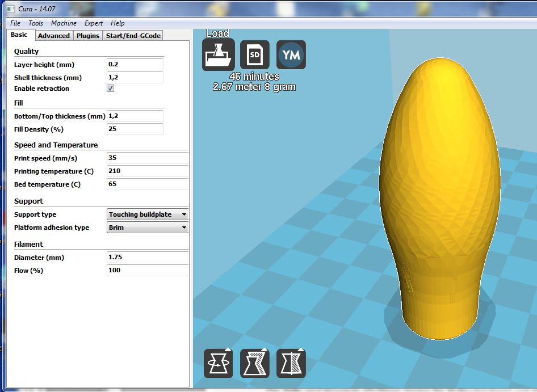
Task: Click the Printing temperature input field
Action: pyautogui.click(x=148, y=171)
